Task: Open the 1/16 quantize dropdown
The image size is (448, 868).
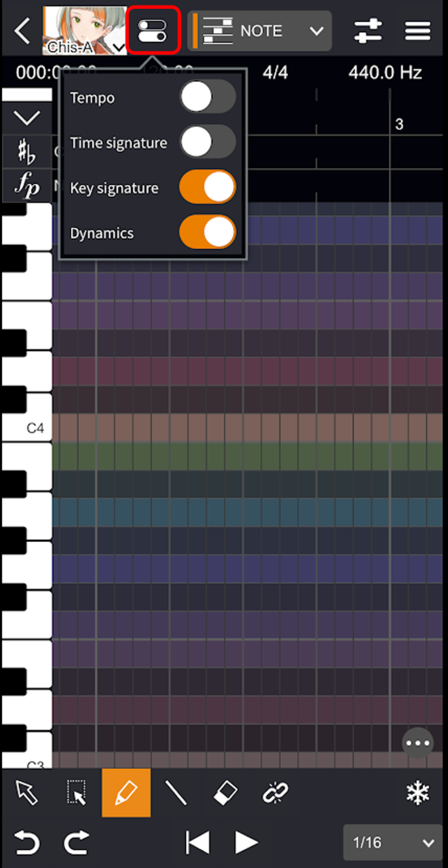Action: click(392, 843)
